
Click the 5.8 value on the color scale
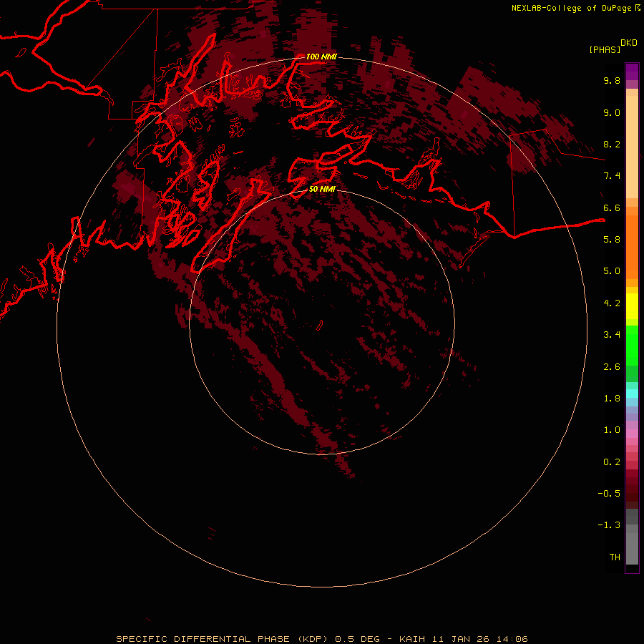(x=612, y=240)
